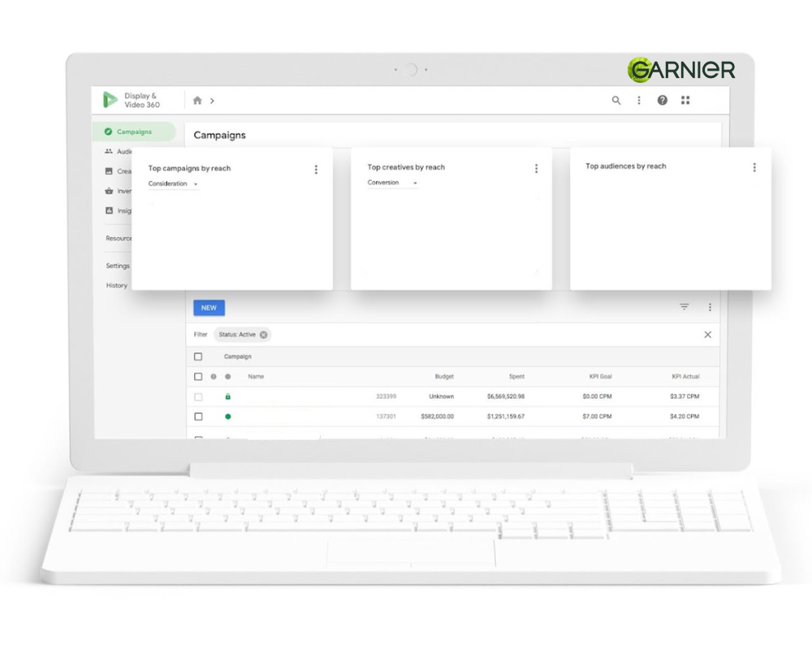Open the top bar three-dot menu

639,101
